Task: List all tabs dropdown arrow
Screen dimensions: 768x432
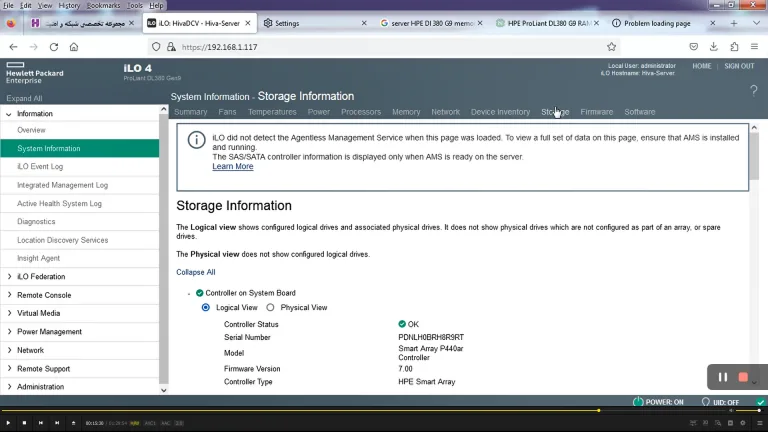Action: click(x=756, y=23)
